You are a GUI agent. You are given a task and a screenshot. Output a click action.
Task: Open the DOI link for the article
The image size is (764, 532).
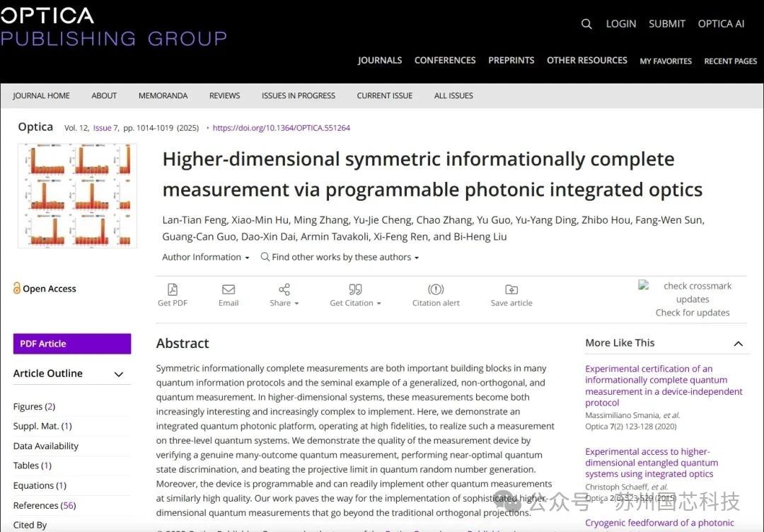[x=281, y=127]
